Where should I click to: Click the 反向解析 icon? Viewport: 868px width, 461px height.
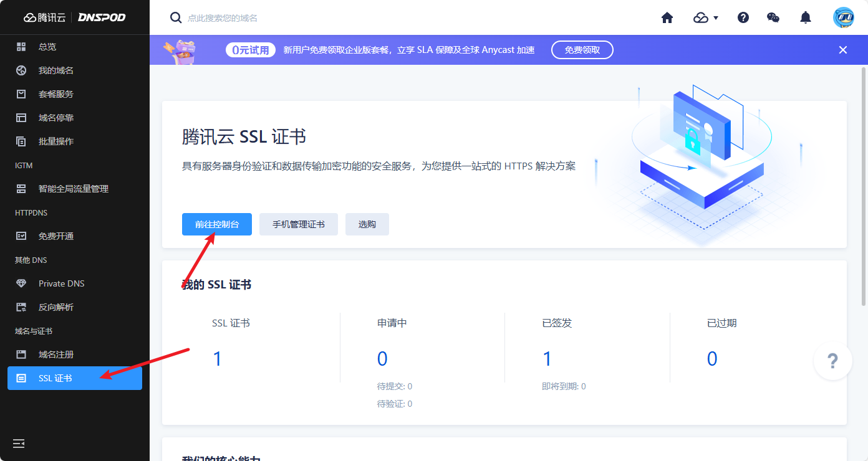click(21, 307)
